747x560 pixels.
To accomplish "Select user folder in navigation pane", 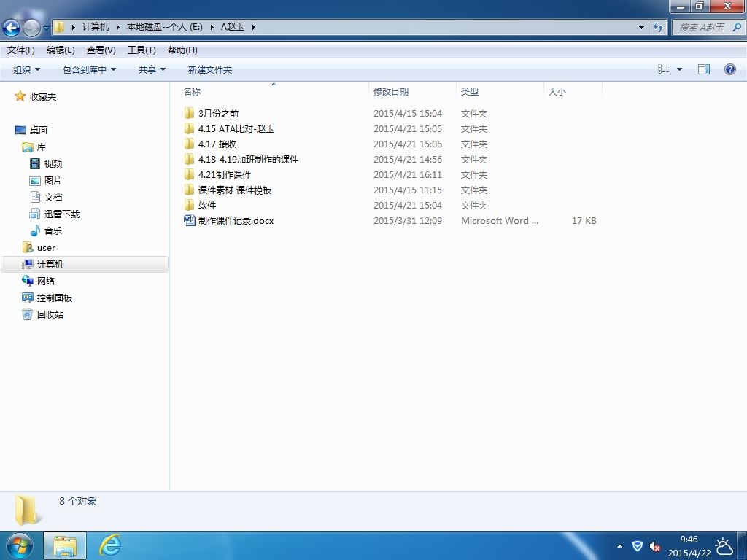I will (46, 248).
